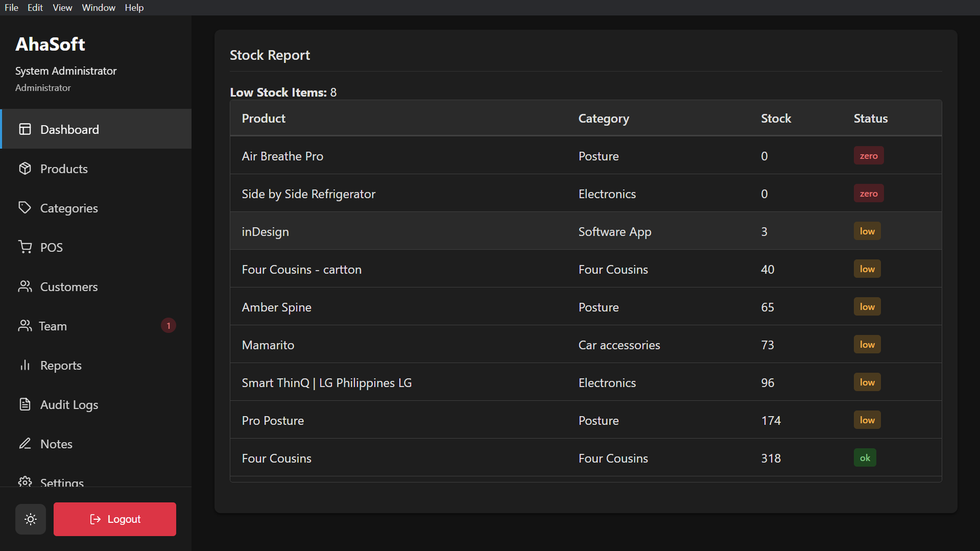Click the Stock column header
980x551 pixels.
click(x=776, y=118)
